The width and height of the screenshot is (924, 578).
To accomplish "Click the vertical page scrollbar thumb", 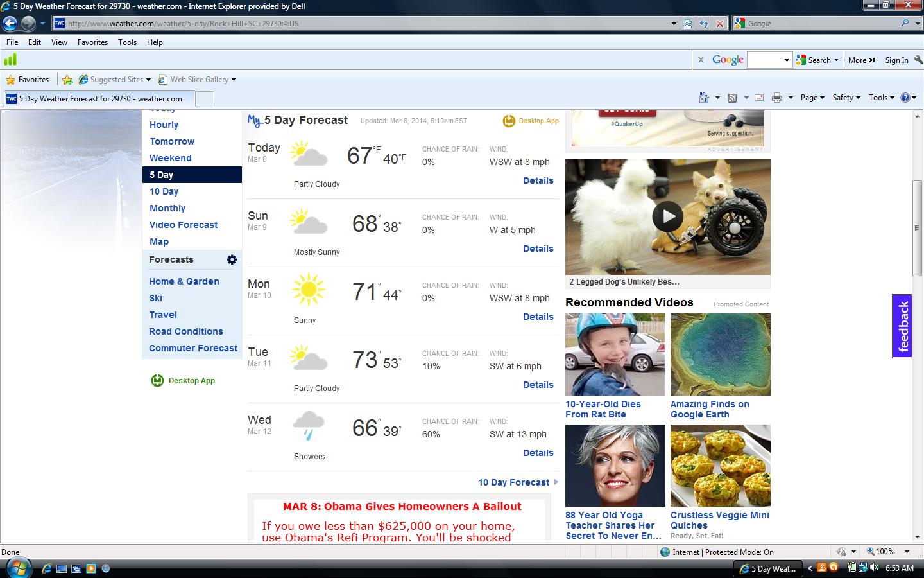I will (917, 228).
